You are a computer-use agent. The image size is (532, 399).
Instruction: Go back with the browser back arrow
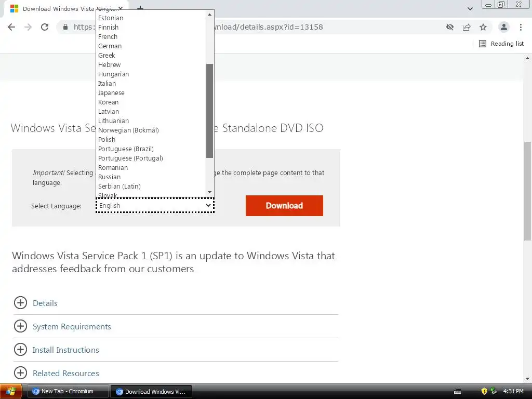(x=11, y=27)
